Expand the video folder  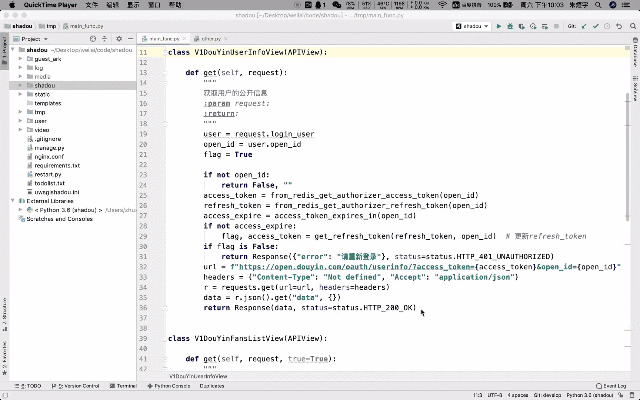pos(20,130)
